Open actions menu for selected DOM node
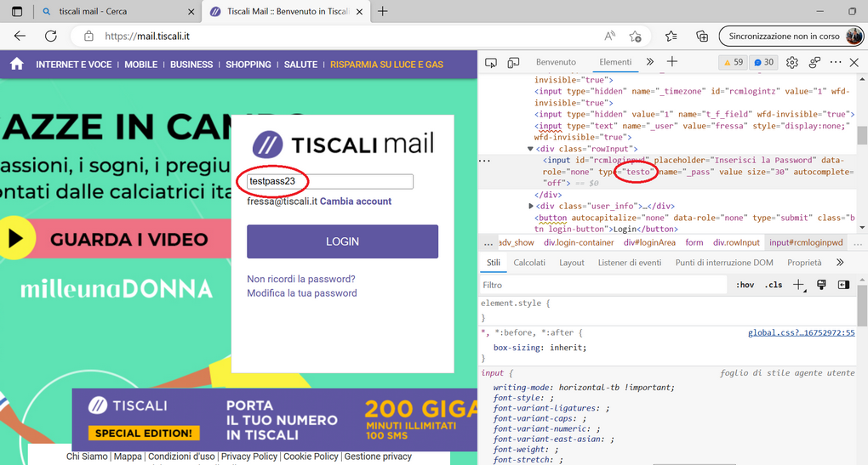868x465 pixels. pos(484,161)
